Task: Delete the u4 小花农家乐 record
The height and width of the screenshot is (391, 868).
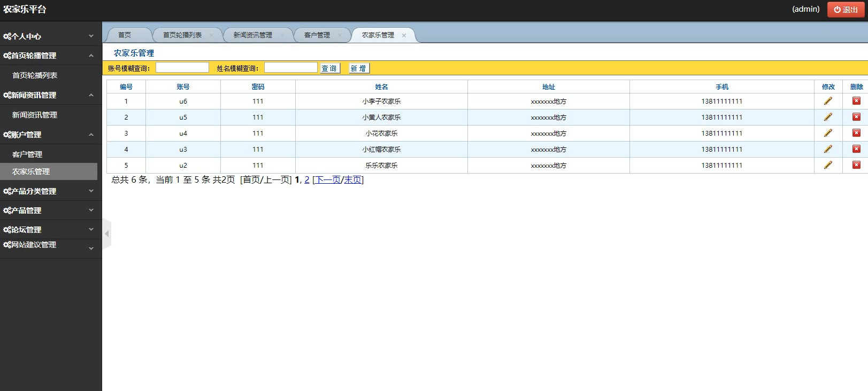Action: (x=856, y=133)
